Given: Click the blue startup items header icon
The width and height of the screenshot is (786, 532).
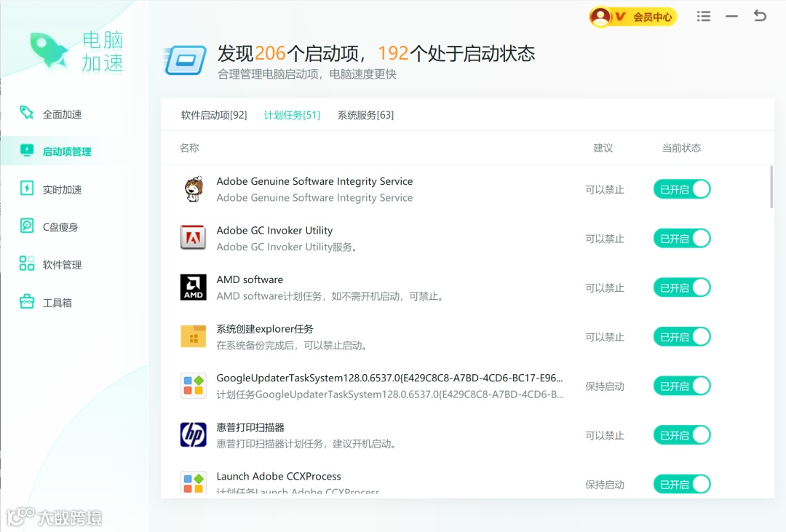Looking at the screenshot, I should [x=185, y=60].
